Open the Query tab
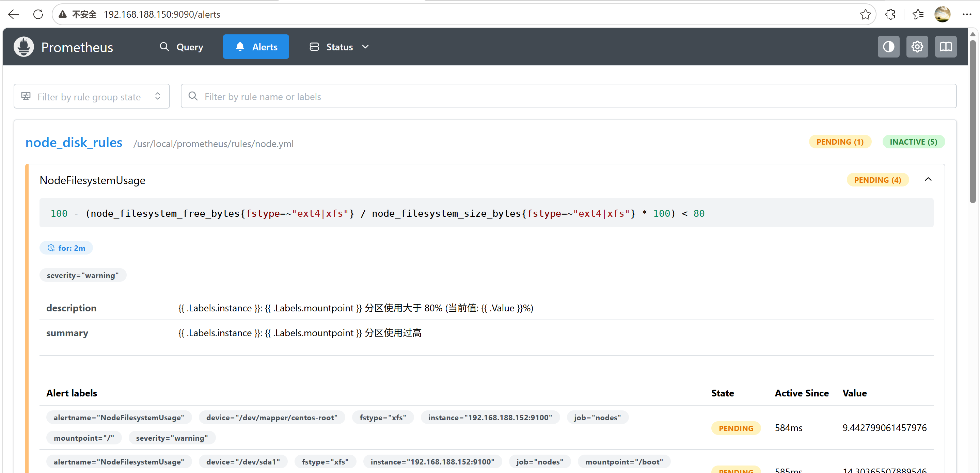Screen dimensions: 980x473 pyautogui.click(x=181, y=47)
